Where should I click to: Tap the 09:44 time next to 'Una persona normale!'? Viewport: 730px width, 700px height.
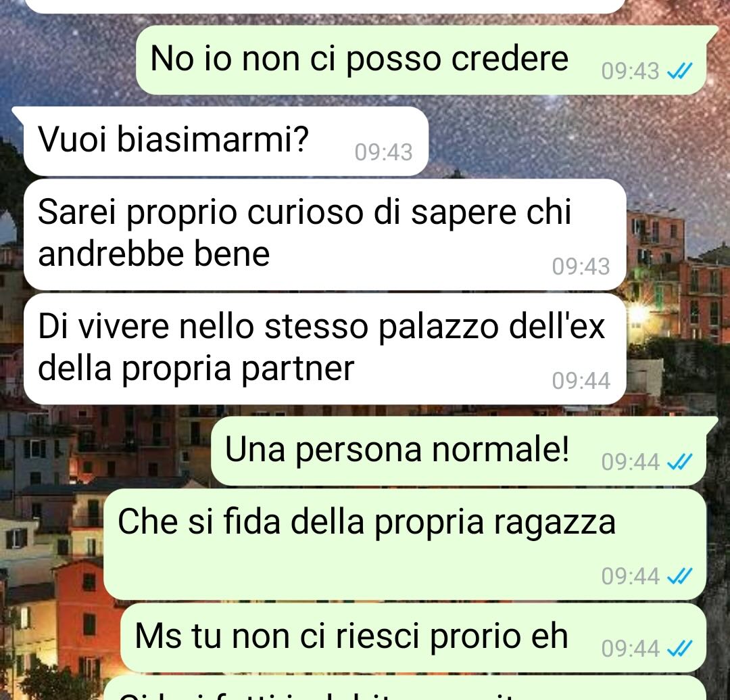coord(631,462)
